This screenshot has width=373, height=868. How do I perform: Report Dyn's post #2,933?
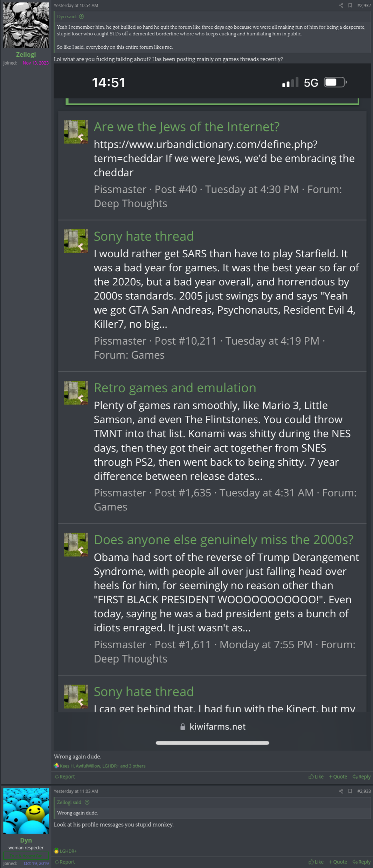point(65,862)
